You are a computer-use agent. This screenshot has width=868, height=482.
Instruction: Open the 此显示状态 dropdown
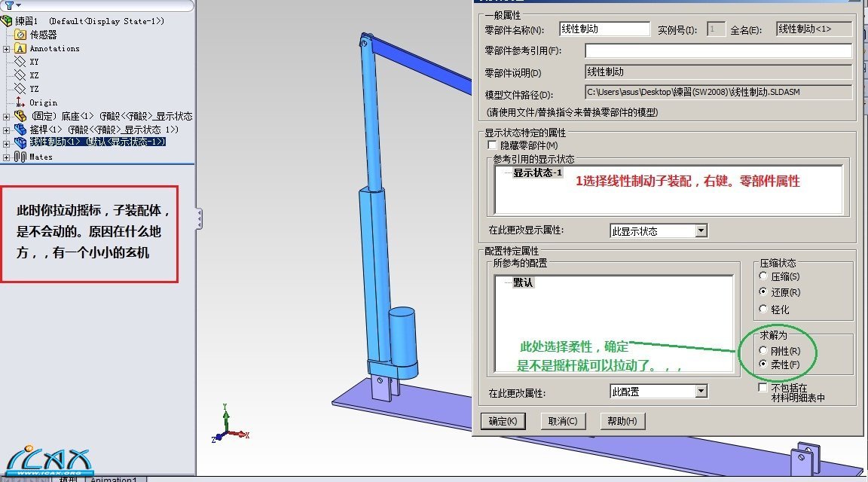click(701, 230)
